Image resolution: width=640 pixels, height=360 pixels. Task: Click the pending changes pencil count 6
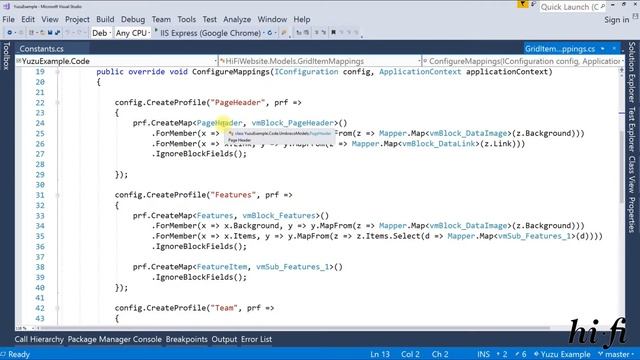[x=521, y=354]
